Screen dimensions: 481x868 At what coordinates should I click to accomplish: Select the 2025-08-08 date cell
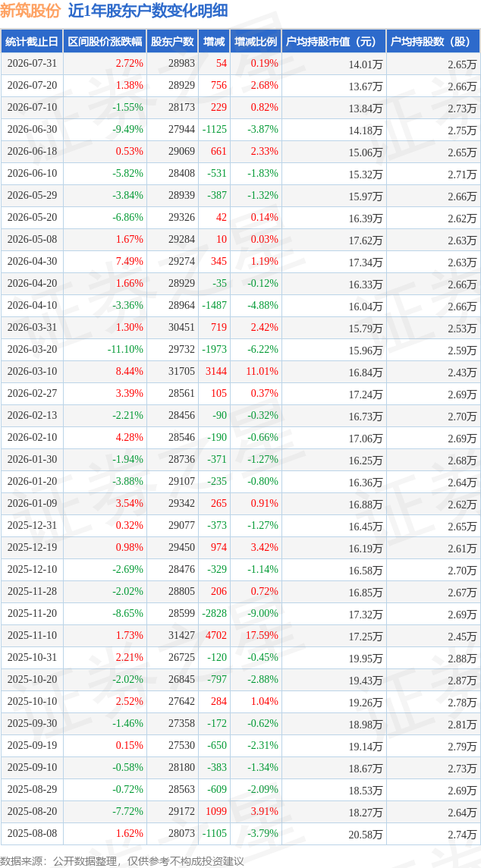tap(32, 832)
